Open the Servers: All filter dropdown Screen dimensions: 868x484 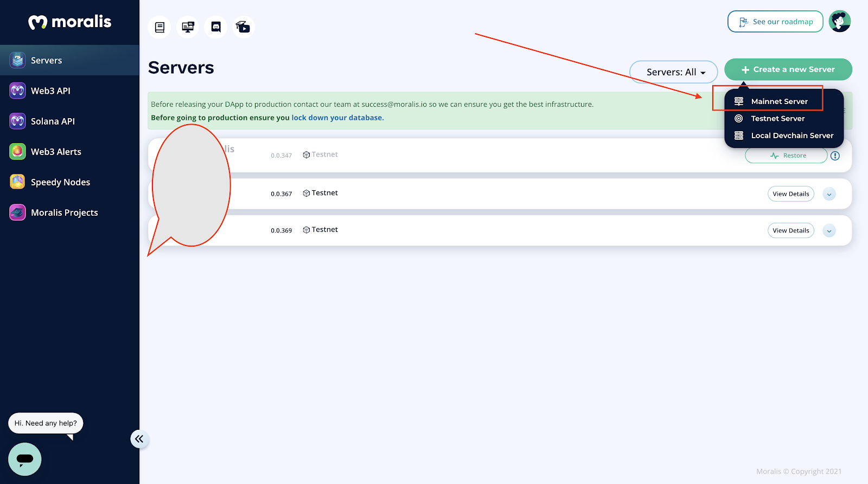pos(674,72)
